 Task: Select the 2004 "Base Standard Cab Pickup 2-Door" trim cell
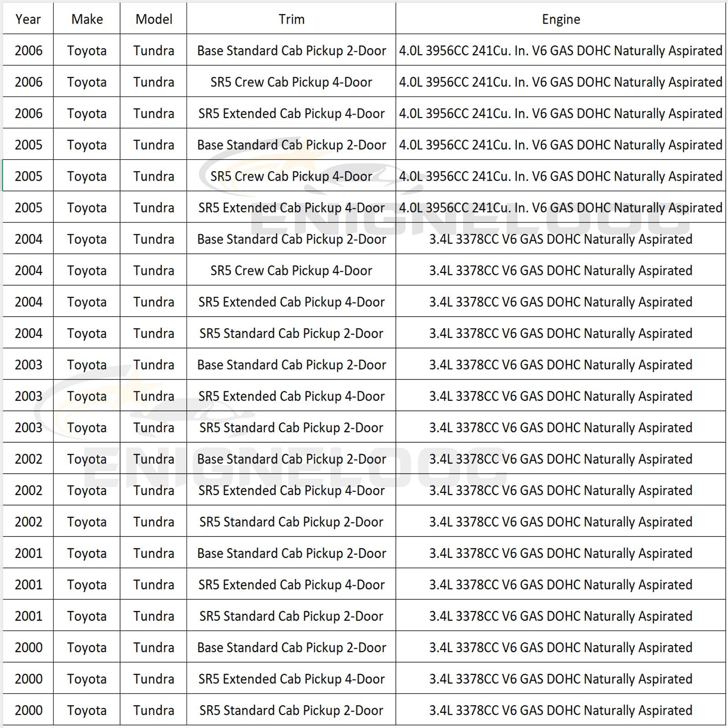pyautogui.click(x=292, y=238)
